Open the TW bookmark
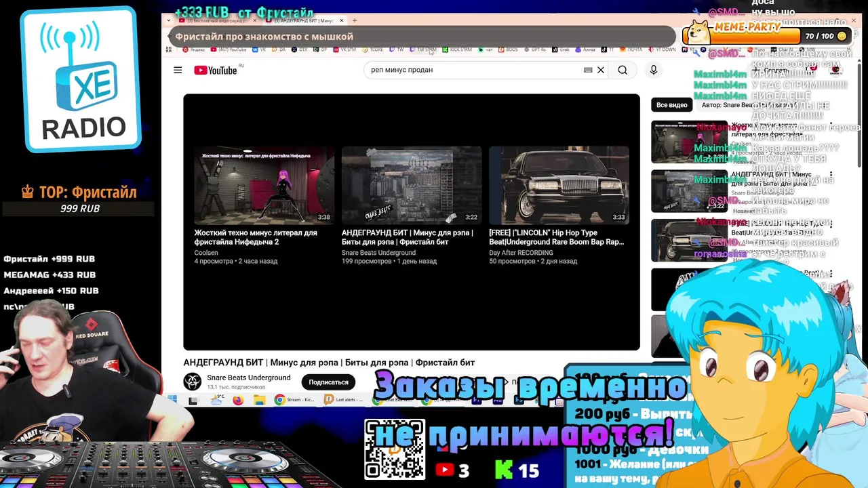Viewport: 868px width, 488px height. [397, 49]
